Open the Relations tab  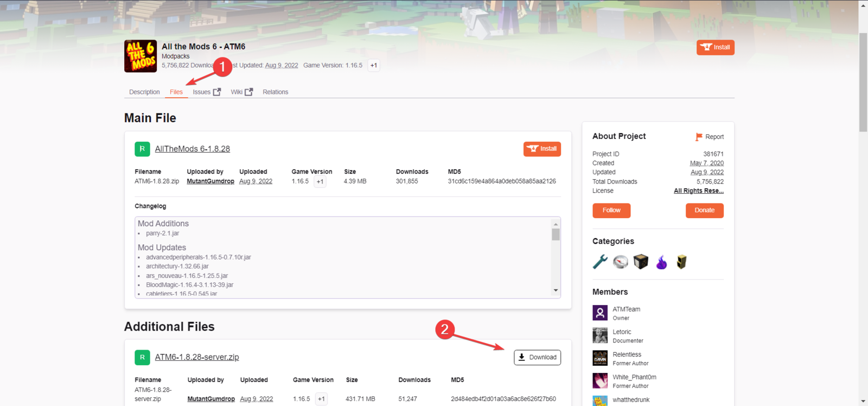point(276,92)
